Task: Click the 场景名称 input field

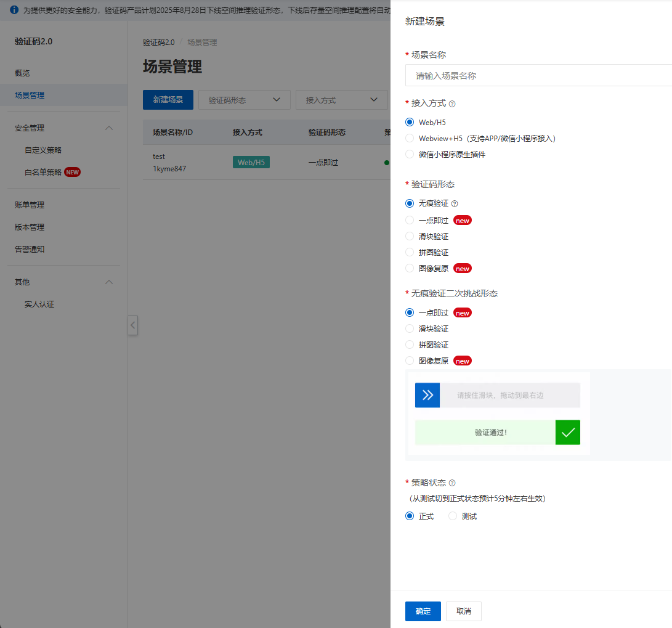Action: click(536, 75)
